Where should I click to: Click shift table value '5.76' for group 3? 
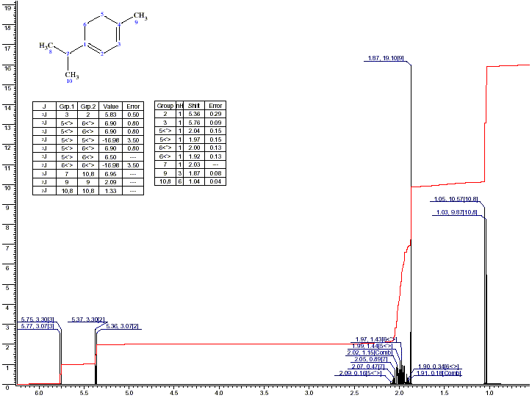(194, 123)
